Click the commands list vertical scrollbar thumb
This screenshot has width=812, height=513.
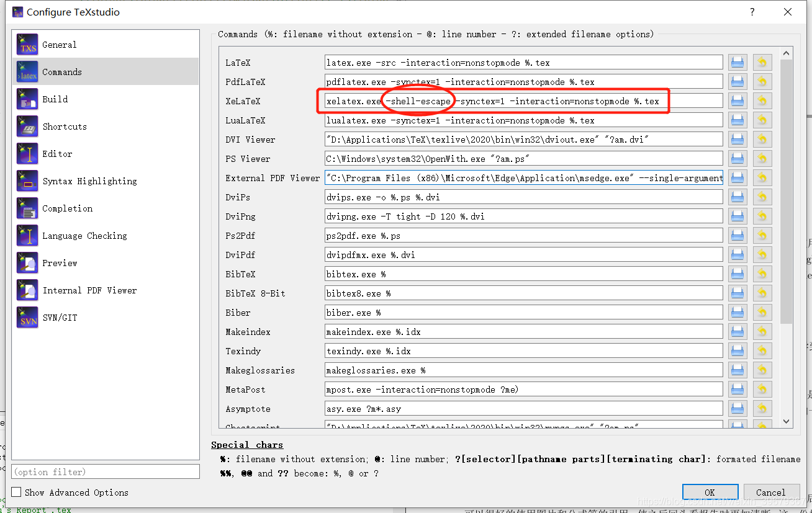tap(786, 192)
